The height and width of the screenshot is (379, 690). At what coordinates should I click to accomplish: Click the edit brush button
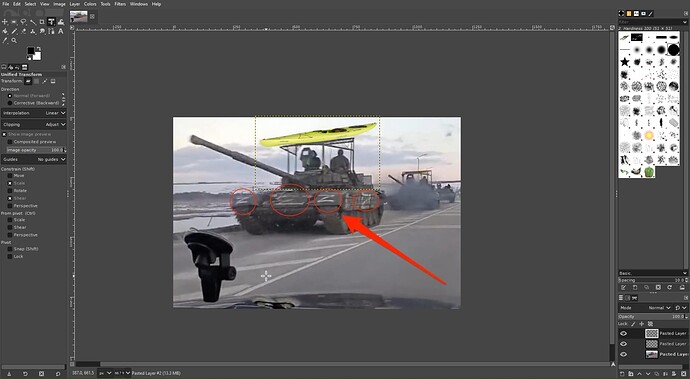[x=624, y=287]
